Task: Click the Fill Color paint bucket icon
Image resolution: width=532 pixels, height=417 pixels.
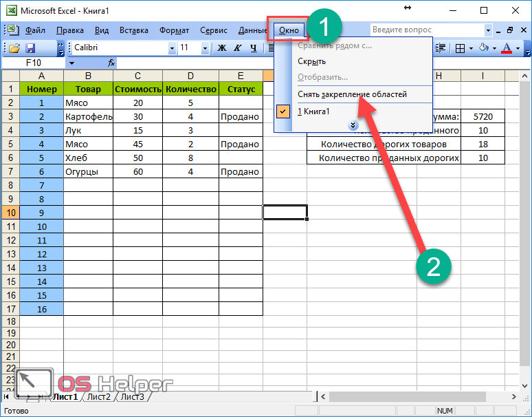Action: tap(483, 48)
